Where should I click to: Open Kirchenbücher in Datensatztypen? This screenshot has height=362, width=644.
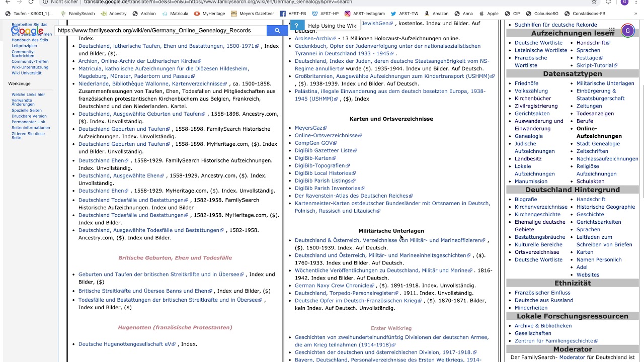pyautogui.click(x=533, y=98)
